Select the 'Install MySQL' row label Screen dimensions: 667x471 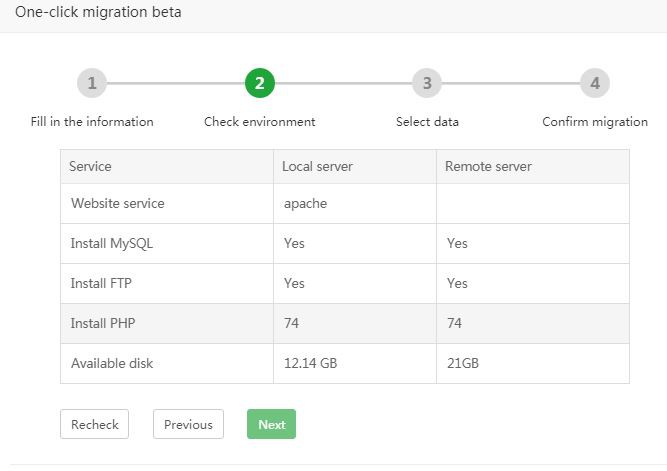tap(111, 243)
